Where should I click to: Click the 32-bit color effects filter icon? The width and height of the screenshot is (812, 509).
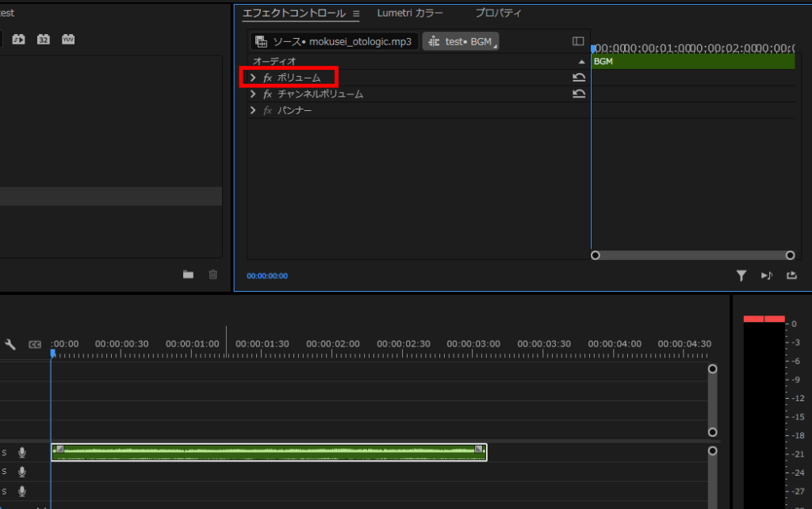44,39
